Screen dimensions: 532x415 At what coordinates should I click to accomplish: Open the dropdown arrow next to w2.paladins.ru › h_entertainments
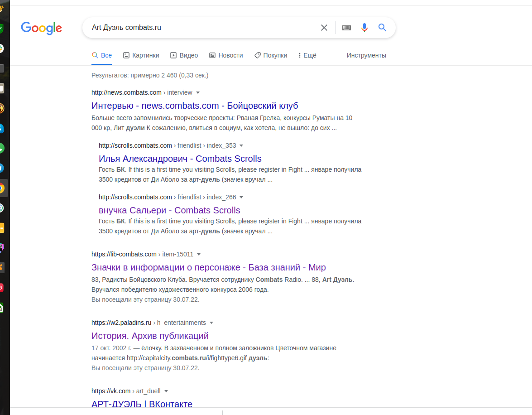[211, 323]
